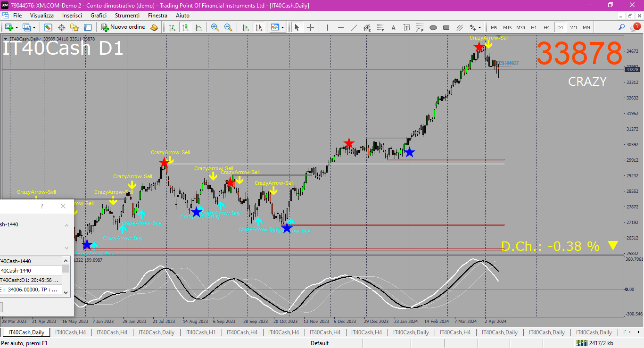Expand the new chart dropdown arrow

tap(17, 27)
